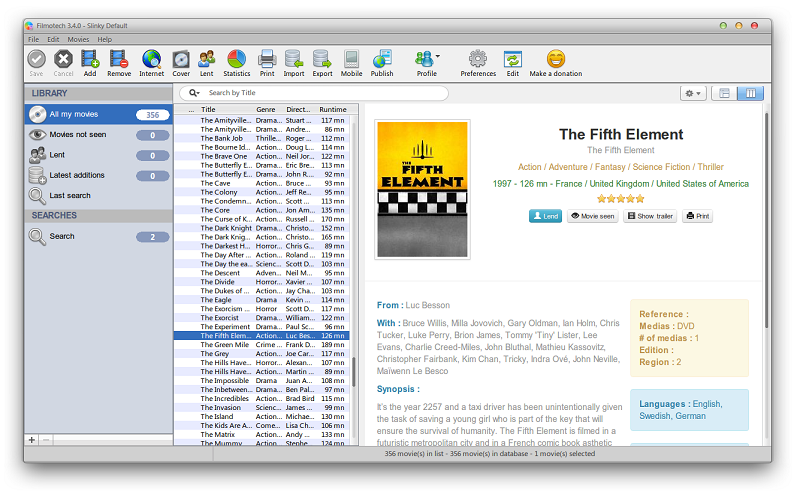
Task: Select All my movies in library
Action: pos(98,114)
